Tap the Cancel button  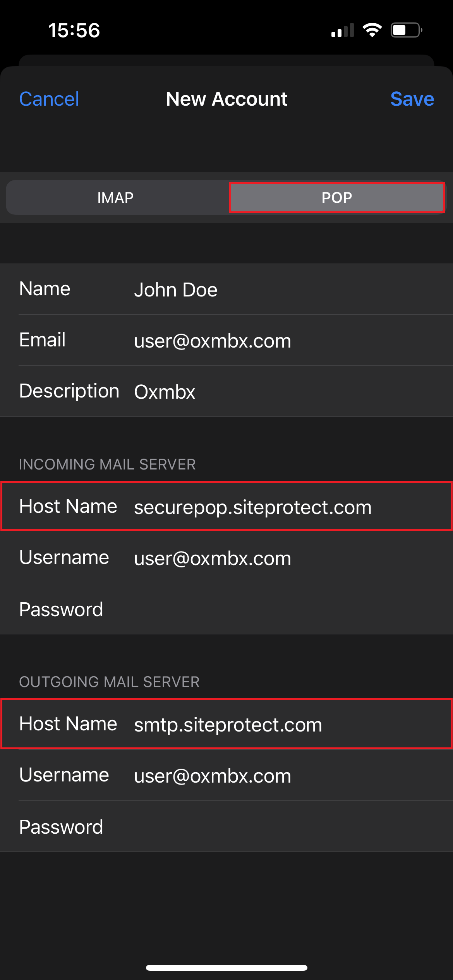coord(49,99)
